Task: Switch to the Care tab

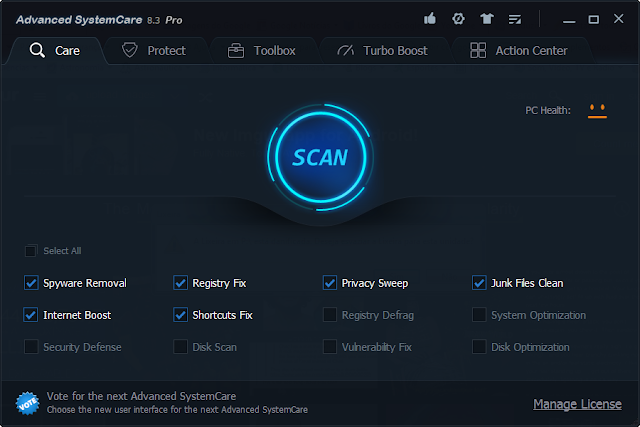Action: (x=55, y=51)
